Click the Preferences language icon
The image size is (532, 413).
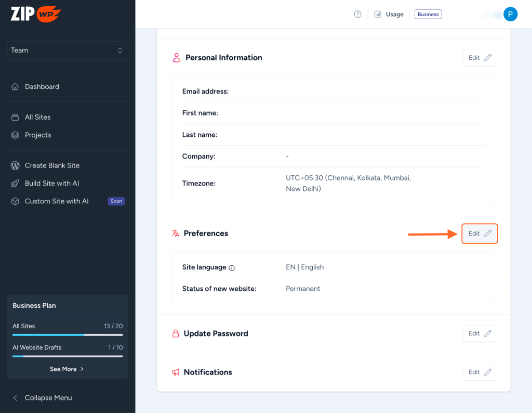(176, 234)
